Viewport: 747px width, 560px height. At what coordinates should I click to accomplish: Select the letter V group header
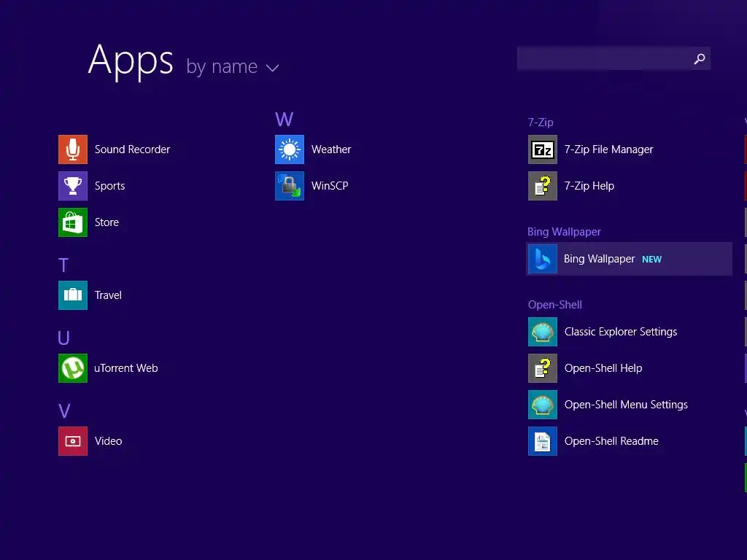tap(64, 411)
